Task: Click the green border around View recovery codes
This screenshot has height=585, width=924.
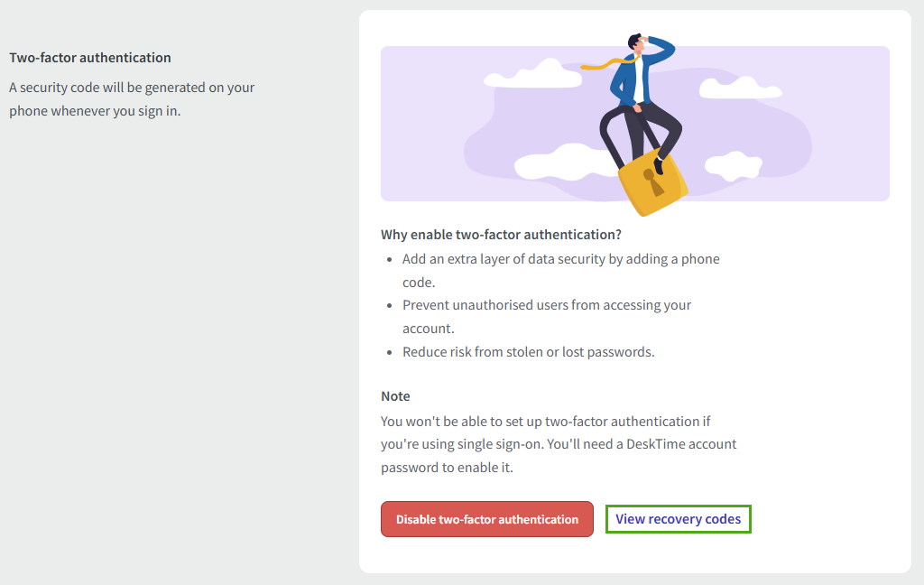Action: click(678, 506)
